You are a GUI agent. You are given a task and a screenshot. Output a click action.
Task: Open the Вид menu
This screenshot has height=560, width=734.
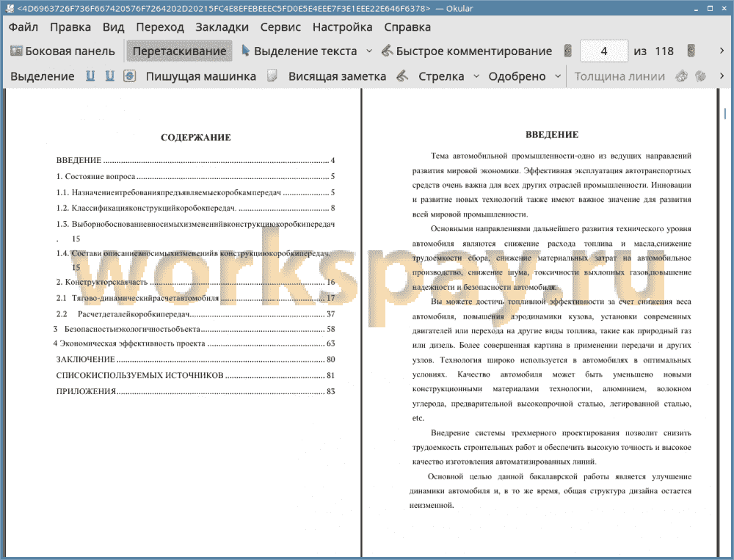click(113, 27)
